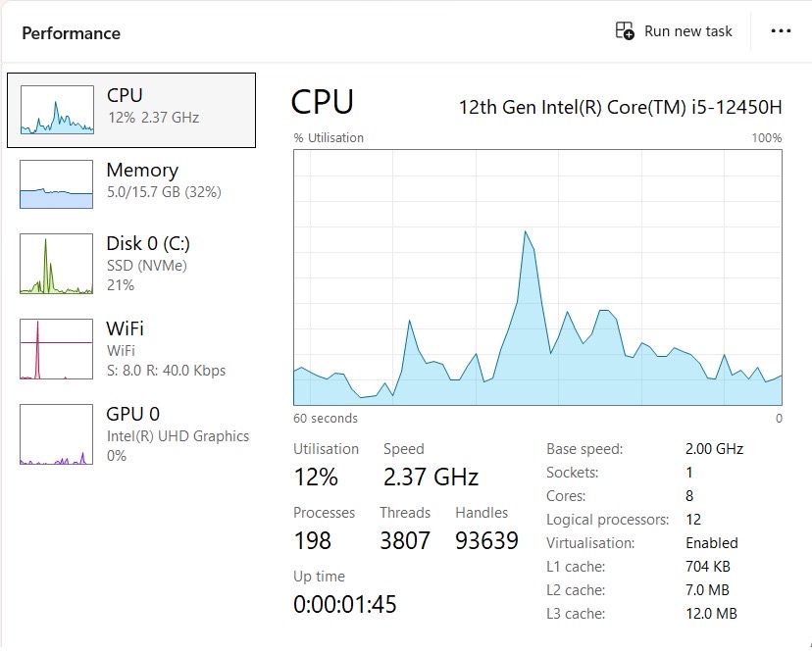Click the Disk 0 (C:) mini graph
Image resolution: width=812 pixels, height=654 pixels.
(56, 264)
